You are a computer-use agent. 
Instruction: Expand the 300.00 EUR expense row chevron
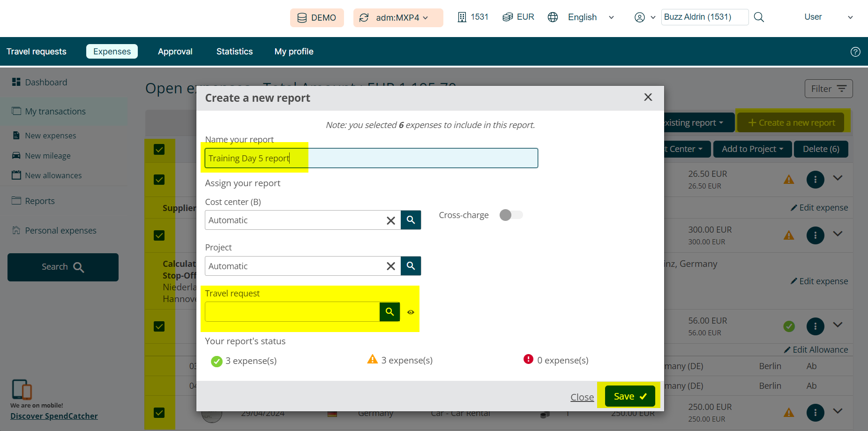pyautogui.click(x=838, y=234)
